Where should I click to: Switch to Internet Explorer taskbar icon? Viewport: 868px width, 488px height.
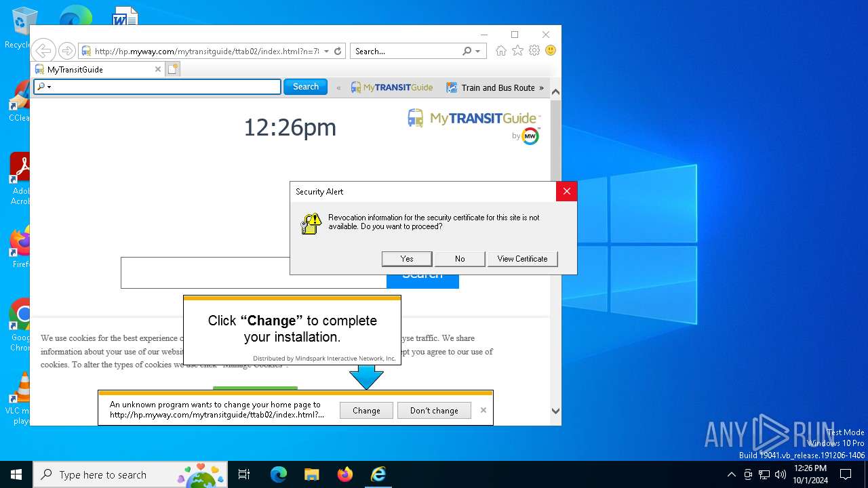[x=378, y=474]
